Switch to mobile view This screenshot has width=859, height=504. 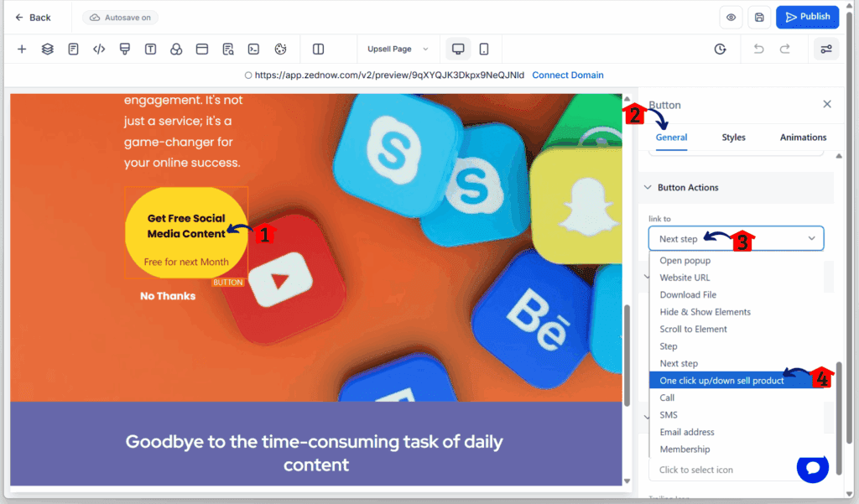click(x=484, y=49)
